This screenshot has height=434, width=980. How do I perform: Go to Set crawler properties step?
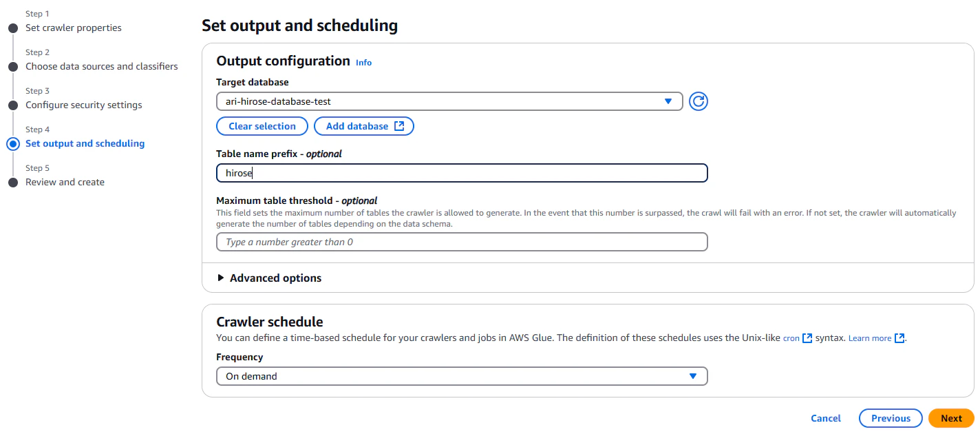[74, 28]
